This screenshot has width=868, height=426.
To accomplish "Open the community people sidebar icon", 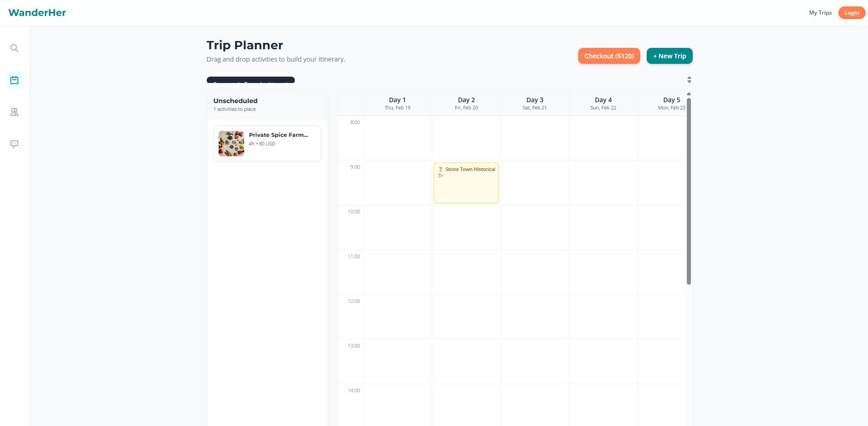I will pyautogui.click(x=15, y=112).
